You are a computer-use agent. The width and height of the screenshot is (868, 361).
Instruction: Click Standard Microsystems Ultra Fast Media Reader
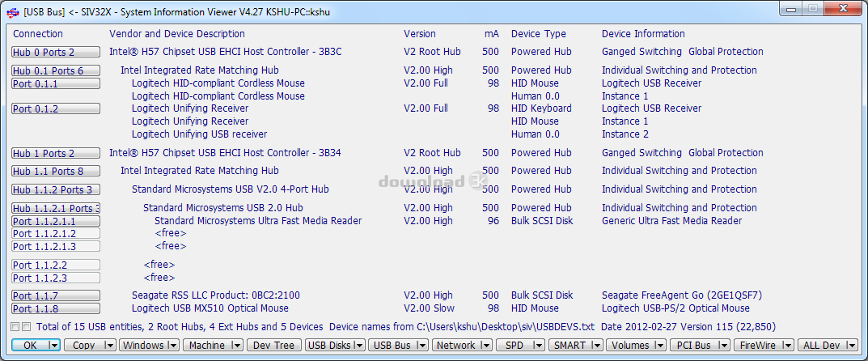pyautogui.click(x=258, y=220)
